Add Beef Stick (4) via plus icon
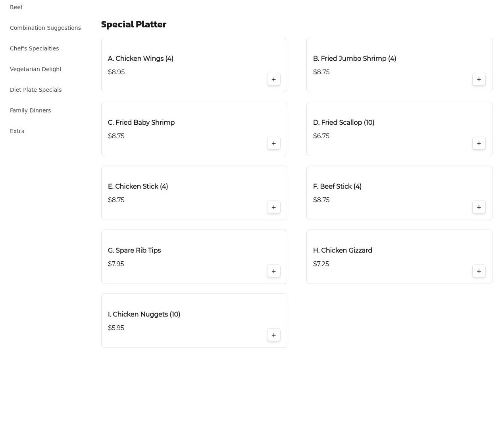The width and height of the screenshot is (504, 446). (479, 207)
